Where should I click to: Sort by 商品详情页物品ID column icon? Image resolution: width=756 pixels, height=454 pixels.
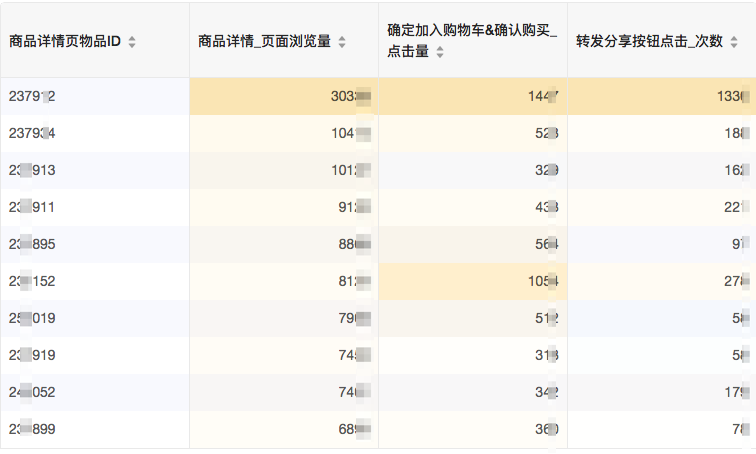(132, 42)
